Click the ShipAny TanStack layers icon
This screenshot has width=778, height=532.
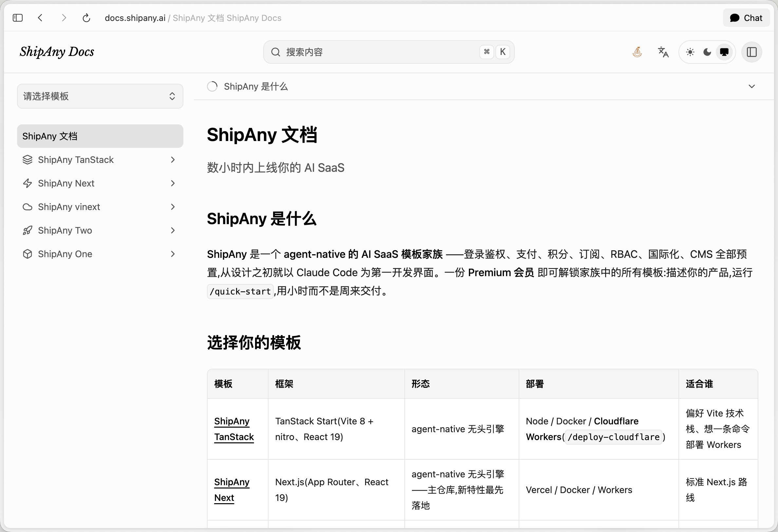pos(28,160)
